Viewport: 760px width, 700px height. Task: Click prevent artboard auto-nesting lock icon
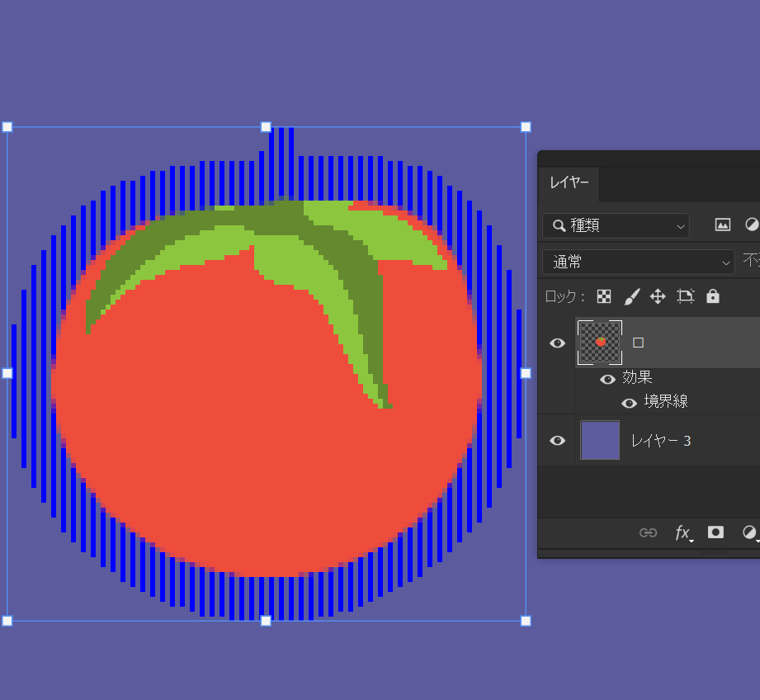685,296
